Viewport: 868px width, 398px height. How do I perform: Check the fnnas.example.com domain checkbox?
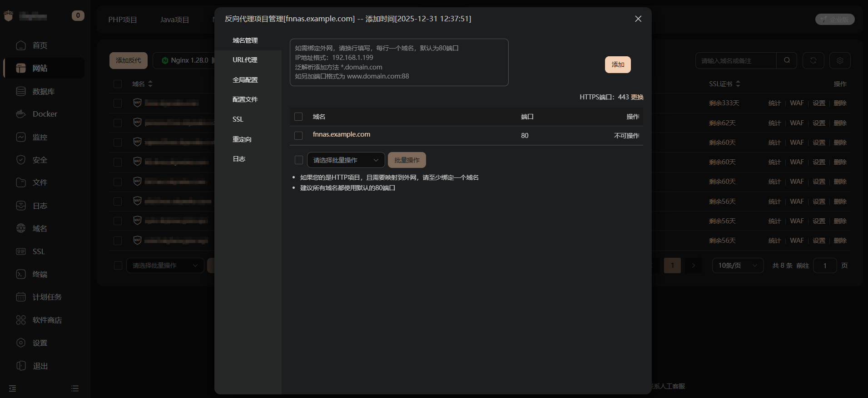coord(298,136)
